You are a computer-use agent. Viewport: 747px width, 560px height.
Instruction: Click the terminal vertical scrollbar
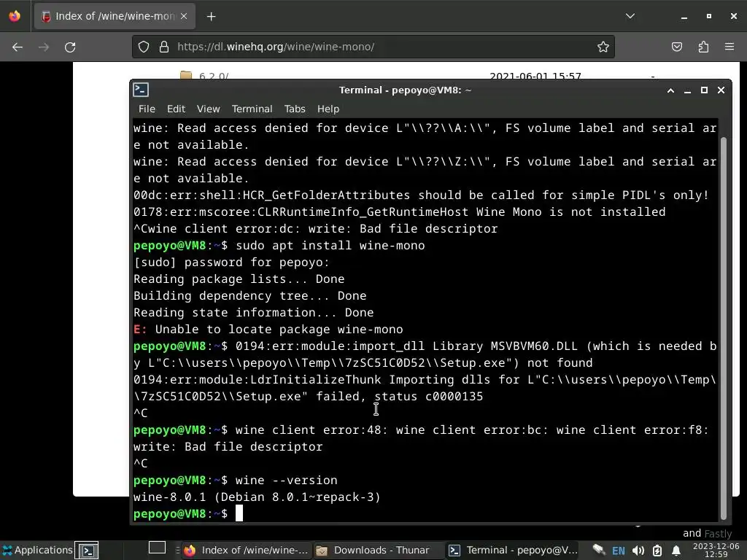click(x=723, y=329)
